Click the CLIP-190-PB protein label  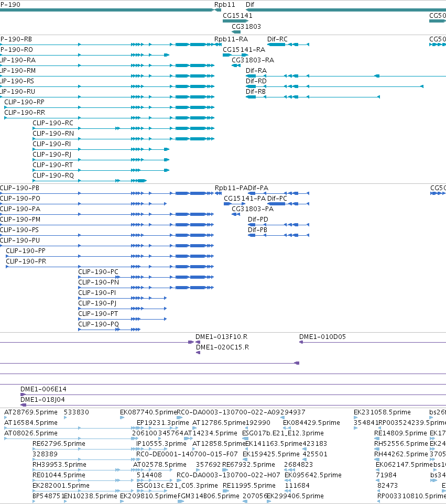click(19, 188)
